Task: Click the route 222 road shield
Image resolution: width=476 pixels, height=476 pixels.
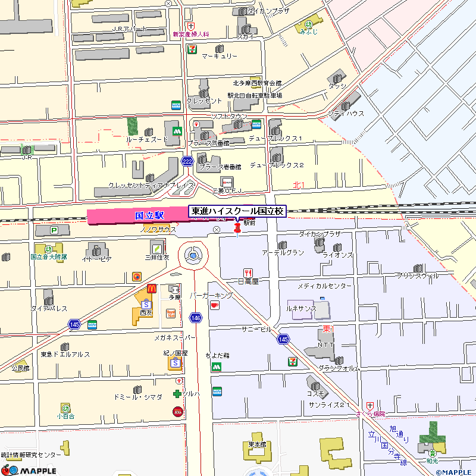Action: point(187,162)
